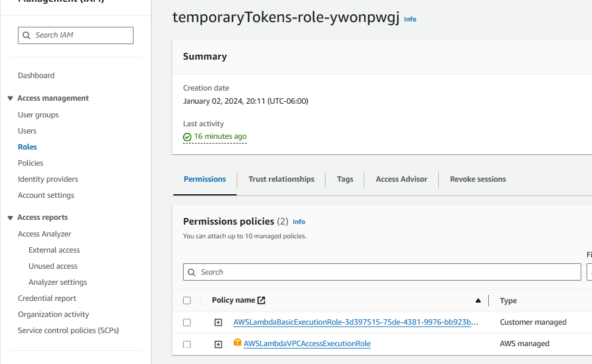This screenshot has width=592, height=364.
Task: Click the 16 minutes ago last activity text
Action: [220, 136]
